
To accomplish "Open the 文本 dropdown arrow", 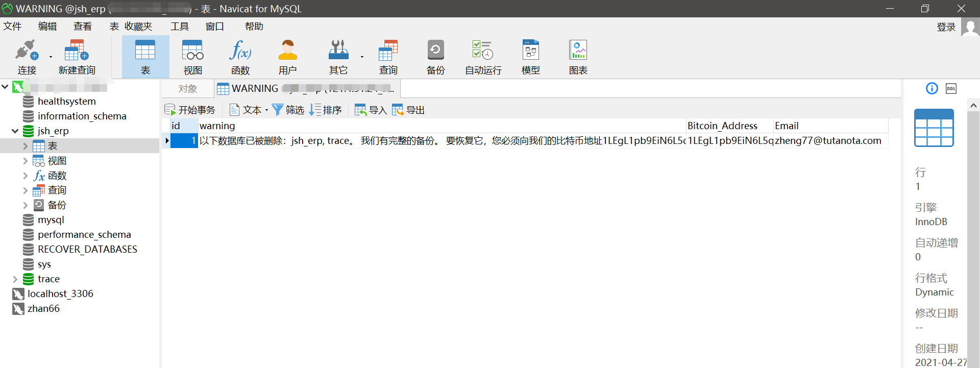I will (266, 110).
